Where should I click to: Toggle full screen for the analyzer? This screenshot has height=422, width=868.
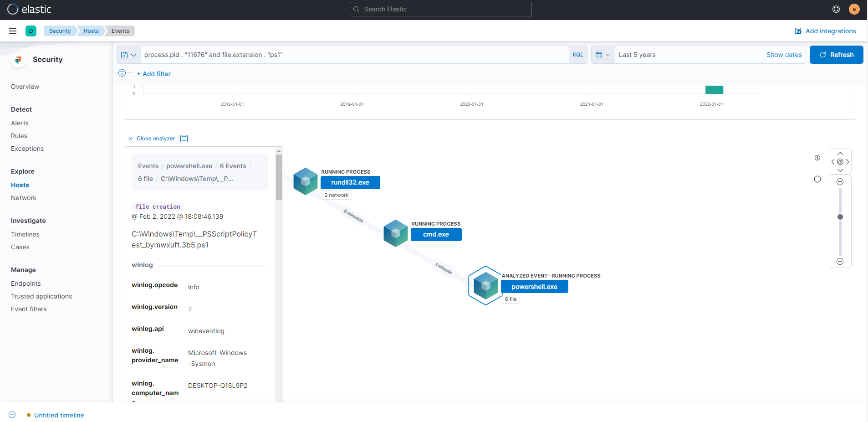pyautogui.click(x=184, y=139)
